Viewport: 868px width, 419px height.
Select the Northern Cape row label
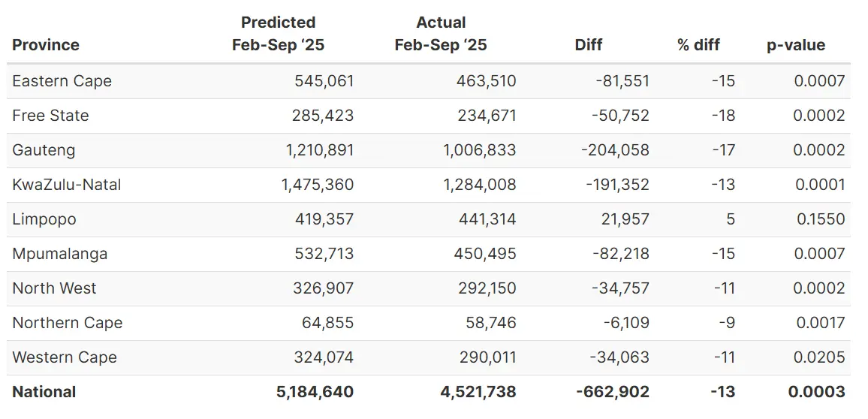pos(67,323)
